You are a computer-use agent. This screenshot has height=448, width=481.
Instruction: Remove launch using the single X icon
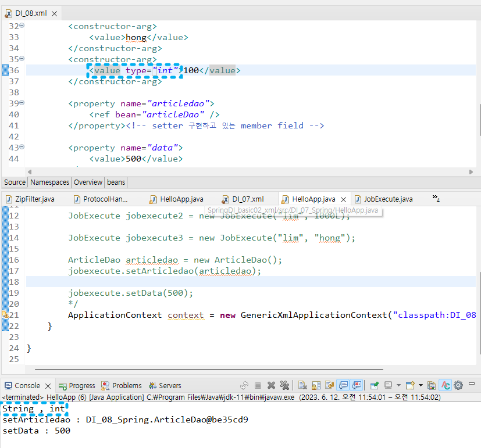pyautogui.click(x=271, y=385)
